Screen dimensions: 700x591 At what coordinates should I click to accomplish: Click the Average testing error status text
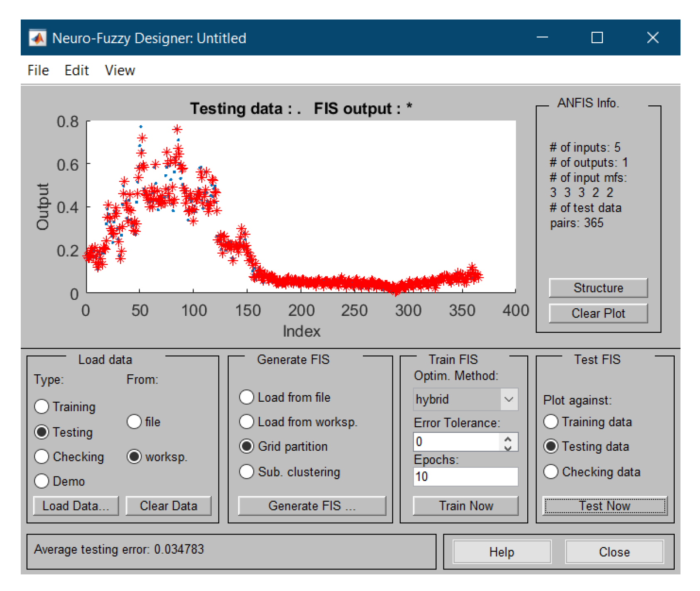pos(119,549)
